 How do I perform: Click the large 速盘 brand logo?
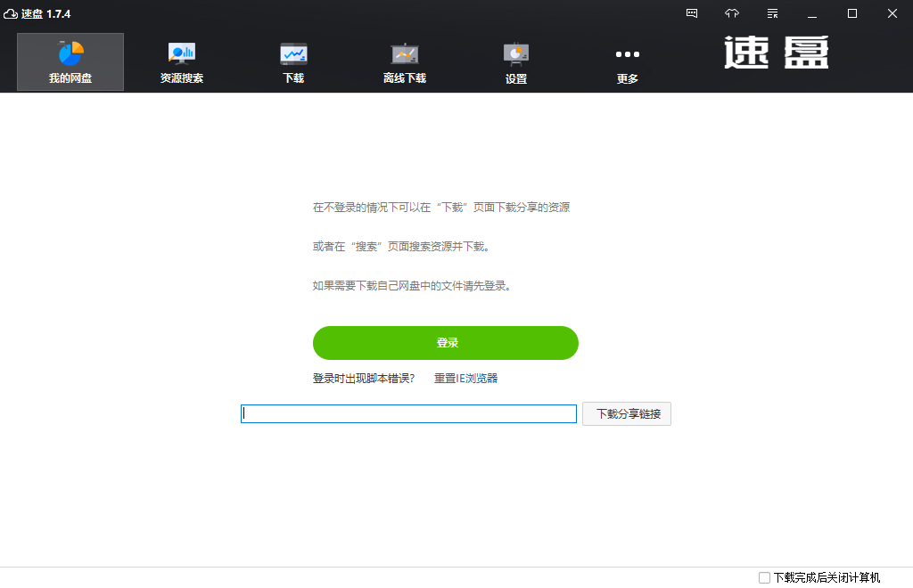(777, 53)
